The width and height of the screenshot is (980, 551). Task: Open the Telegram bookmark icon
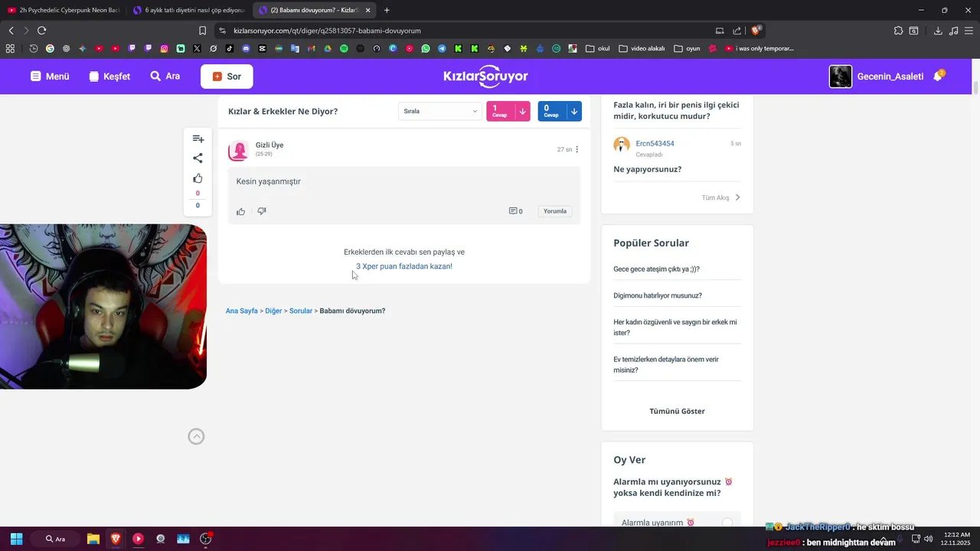pyautogui.click(x=442, y=48)
